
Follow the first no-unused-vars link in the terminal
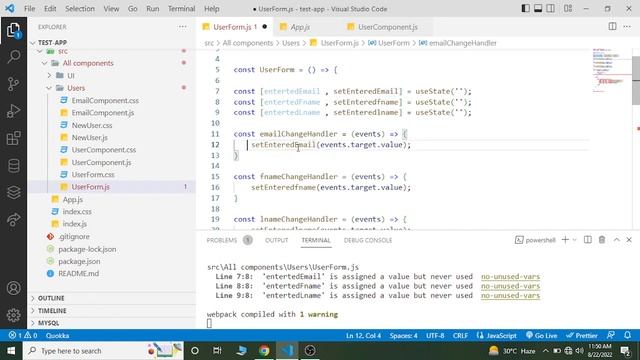coord(510,277)
